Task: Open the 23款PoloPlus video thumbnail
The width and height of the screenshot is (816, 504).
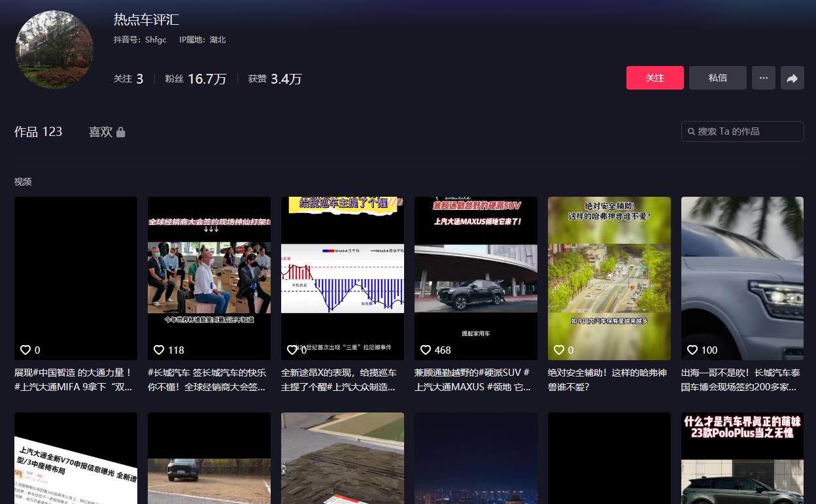Action: (x=743, y=458)
